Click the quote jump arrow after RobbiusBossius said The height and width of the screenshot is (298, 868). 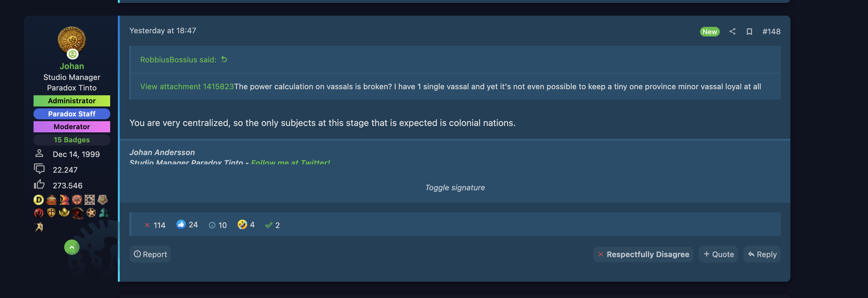pyautogui.click(x=224, y=59)
